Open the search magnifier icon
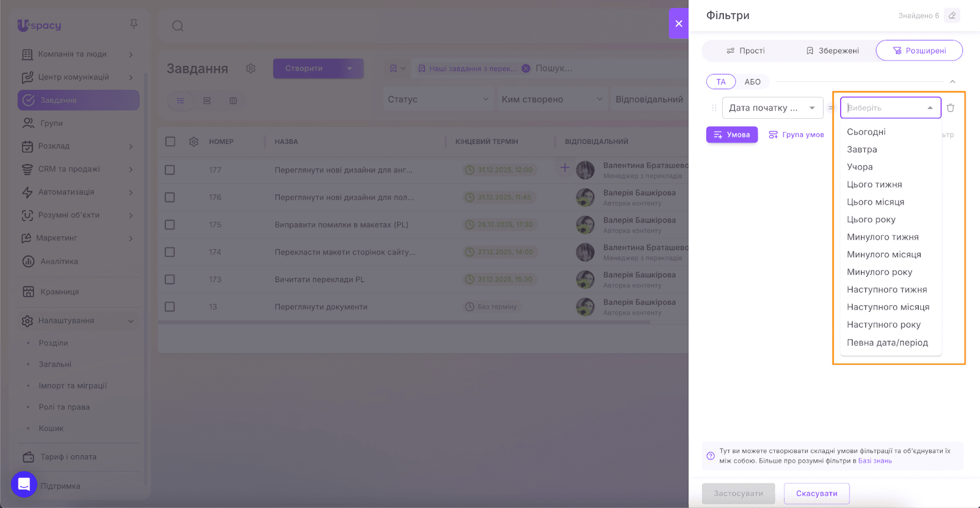The image size is (980, 508). click(x=178, y=26)
